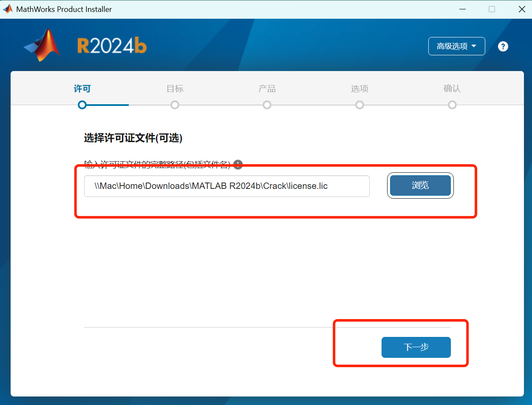
Task: Click the 下一步 button
Action: (416, 347)
